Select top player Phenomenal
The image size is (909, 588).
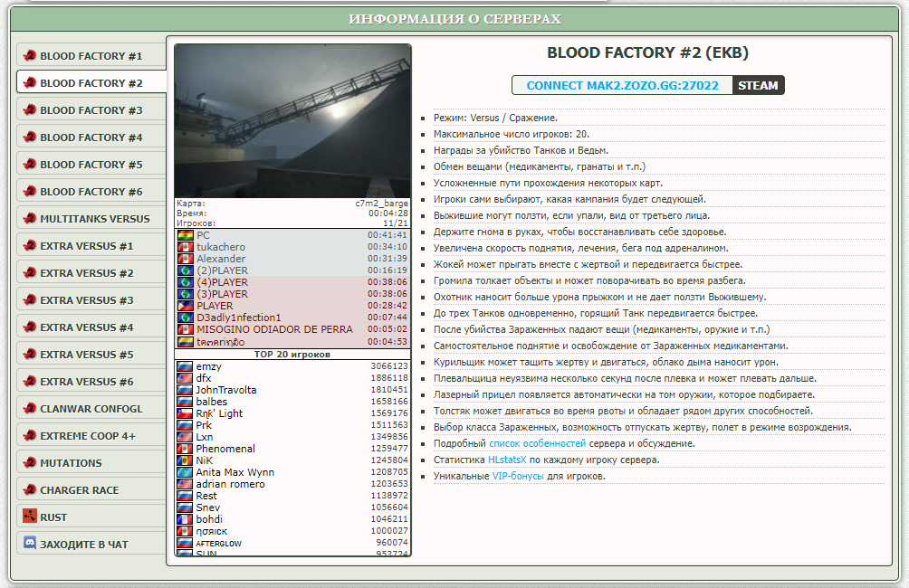click(x=292, y=449)
